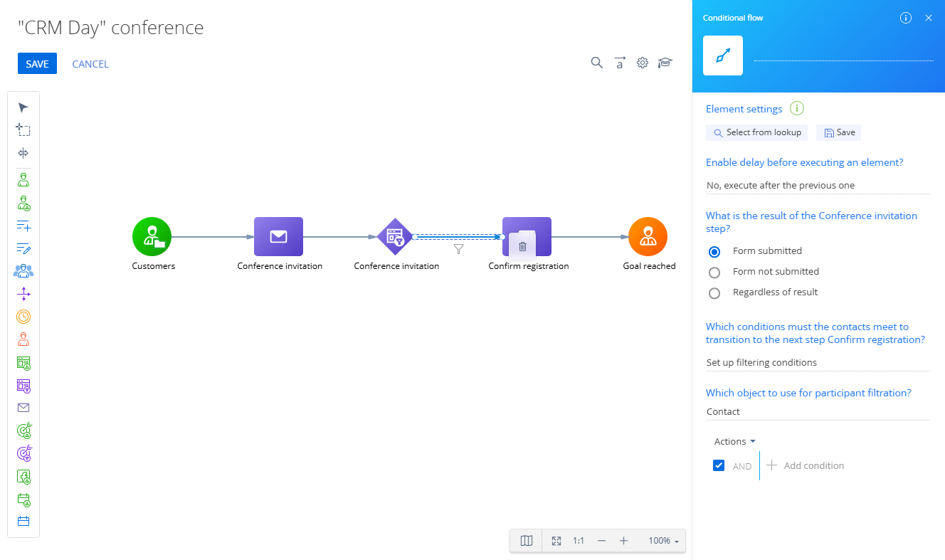945x560 pixels.
Task: Zoom in with the plus button
Action: (623, 541)
